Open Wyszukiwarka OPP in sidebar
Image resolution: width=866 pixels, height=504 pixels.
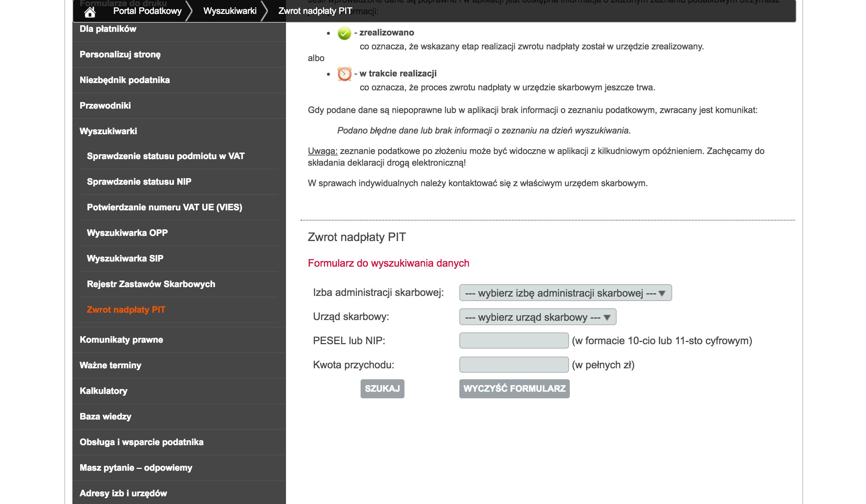pos(127,233)
